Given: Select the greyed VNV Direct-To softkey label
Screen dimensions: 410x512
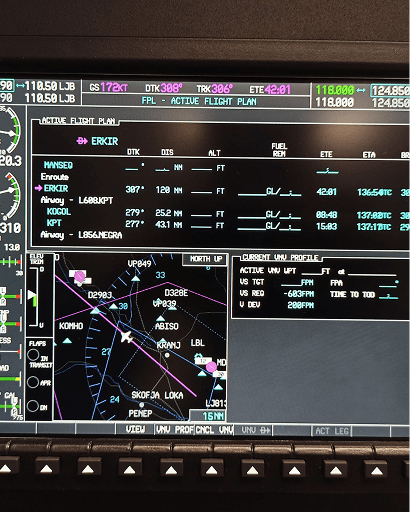Looking at the screenshot, I should 255,430.
